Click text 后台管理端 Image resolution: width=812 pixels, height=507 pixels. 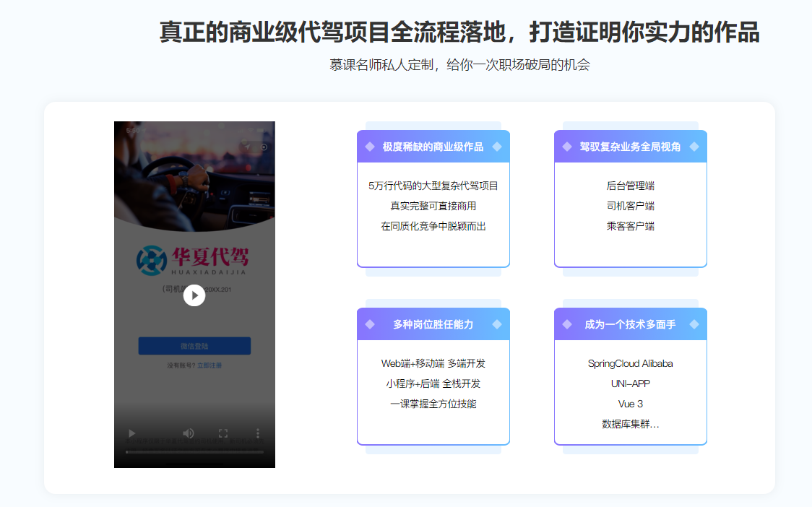(x=630, y=186)
